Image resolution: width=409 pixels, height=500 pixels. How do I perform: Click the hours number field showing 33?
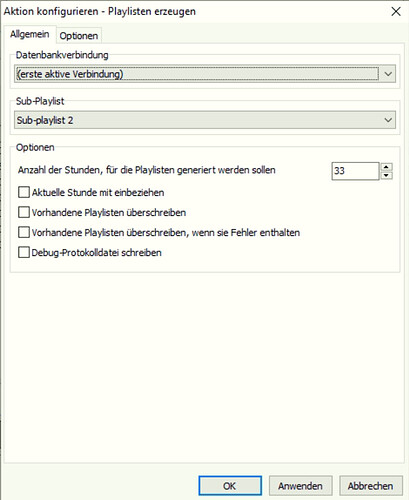pyautogui.click(x=355, y=171)
